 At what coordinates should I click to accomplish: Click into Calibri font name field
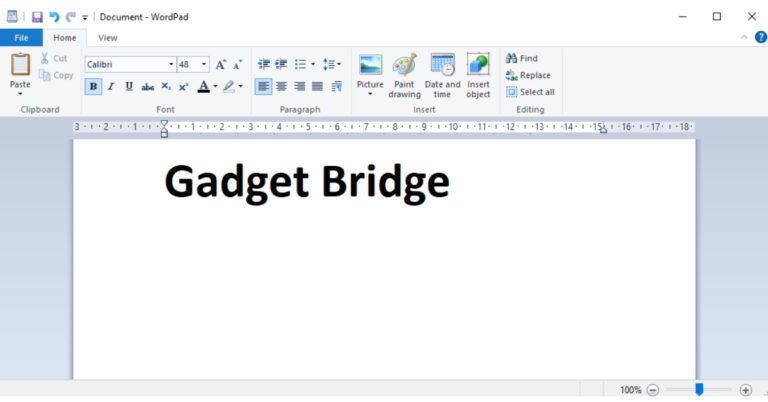pyautogui.click(x=125, y=64)
